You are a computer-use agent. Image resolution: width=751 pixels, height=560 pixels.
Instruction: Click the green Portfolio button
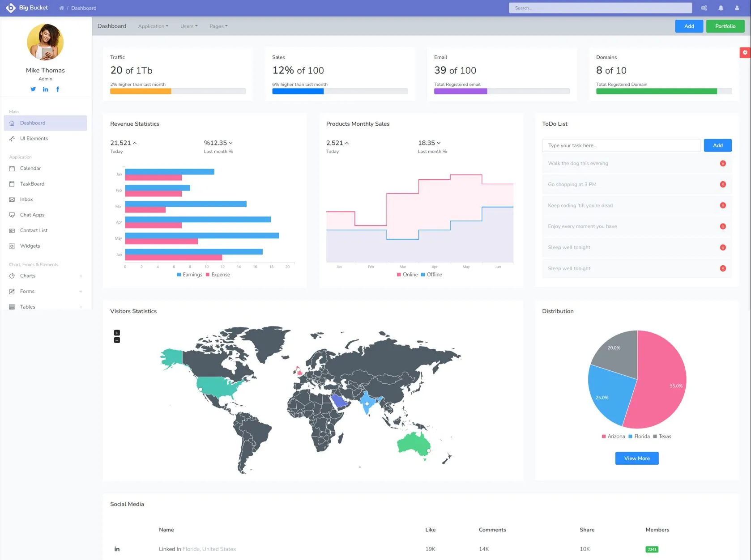[725, 26]
